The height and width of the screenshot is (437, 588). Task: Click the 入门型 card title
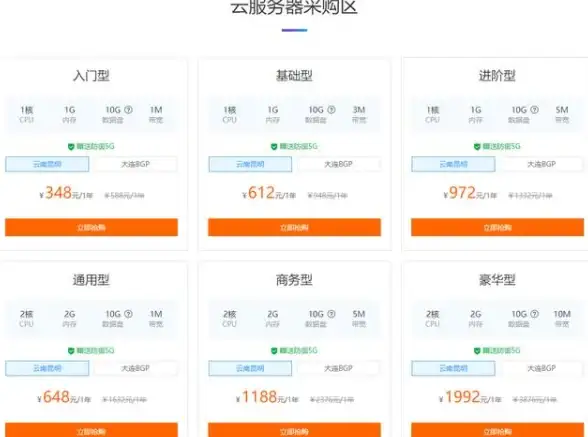coord(91,76)
